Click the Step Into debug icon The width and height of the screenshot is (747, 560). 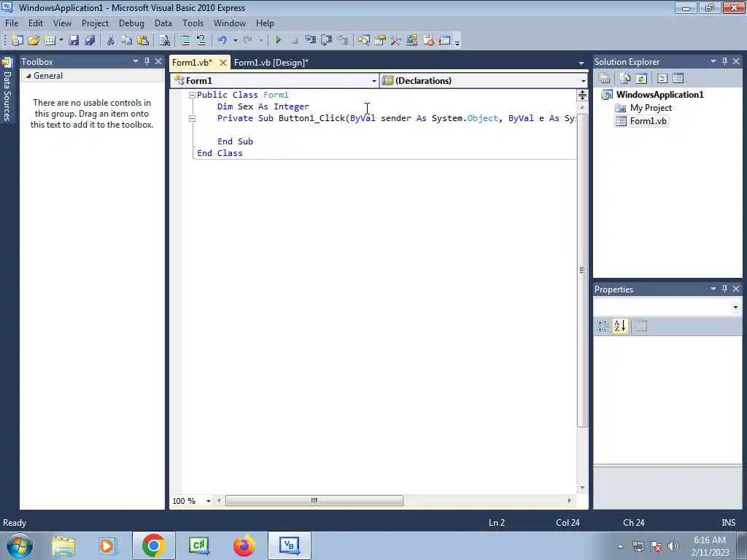[x=310, y=41]
